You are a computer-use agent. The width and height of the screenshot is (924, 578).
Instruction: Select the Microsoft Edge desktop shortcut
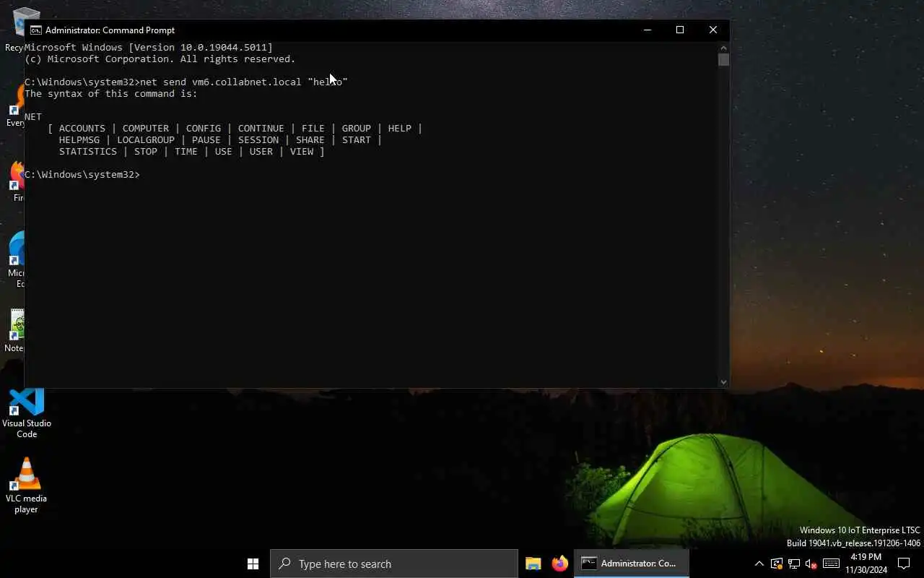pos(14,259)
